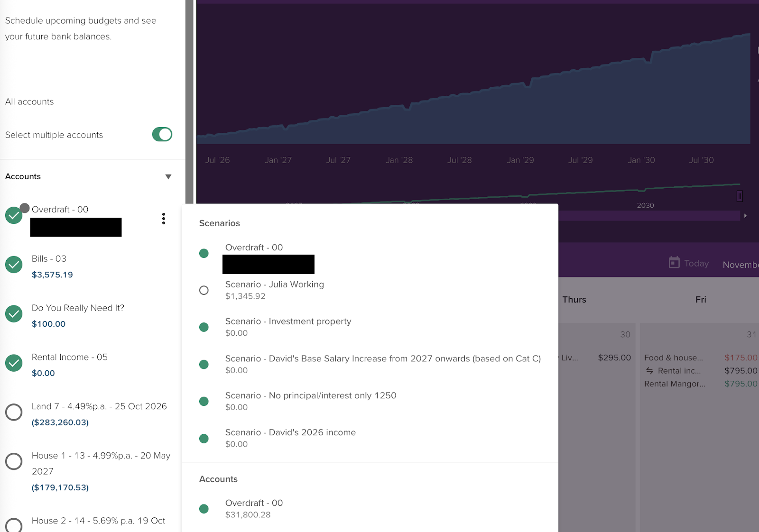Enable Scenario - Julia Working radio button
Screen dimensions: 759x532
click(x=204, y=290)
